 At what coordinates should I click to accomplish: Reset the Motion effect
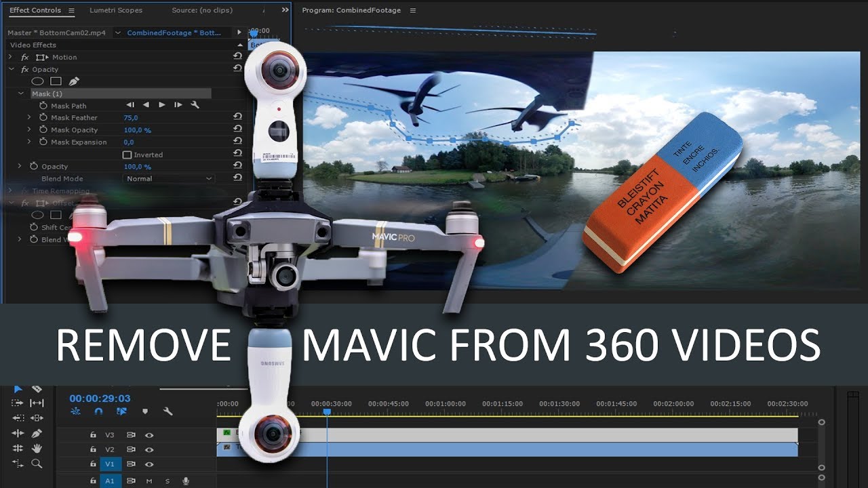click(x=237, y=56)
